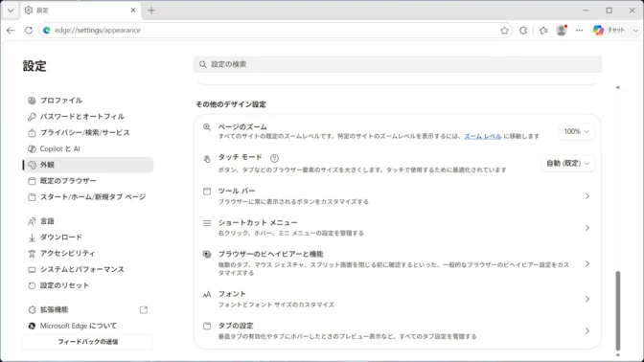The image size is (644, 362).
Task: Open the profile avatar icon
Action: pyautogui.click(x=562, y=31)
